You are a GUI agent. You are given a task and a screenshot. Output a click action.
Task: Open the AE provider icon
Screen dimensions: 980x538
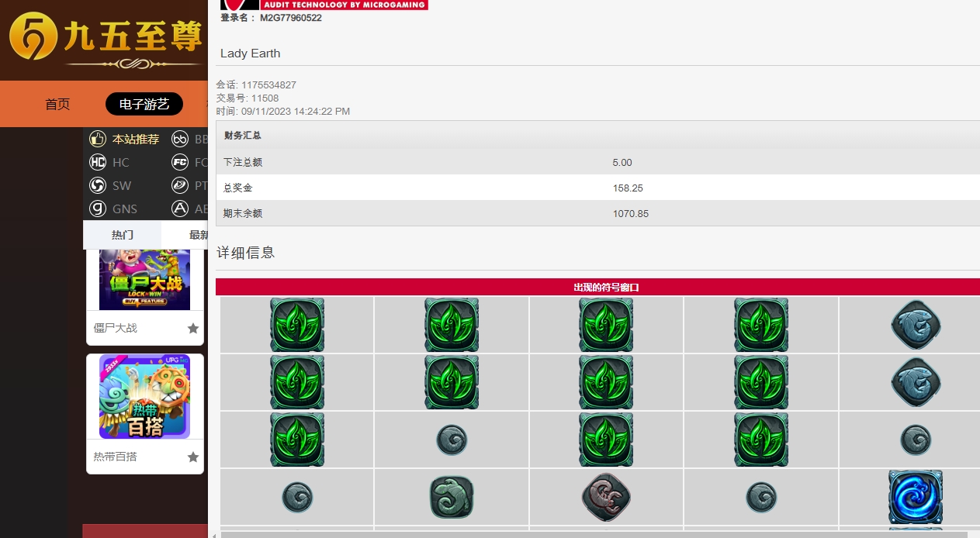[180, 209]
